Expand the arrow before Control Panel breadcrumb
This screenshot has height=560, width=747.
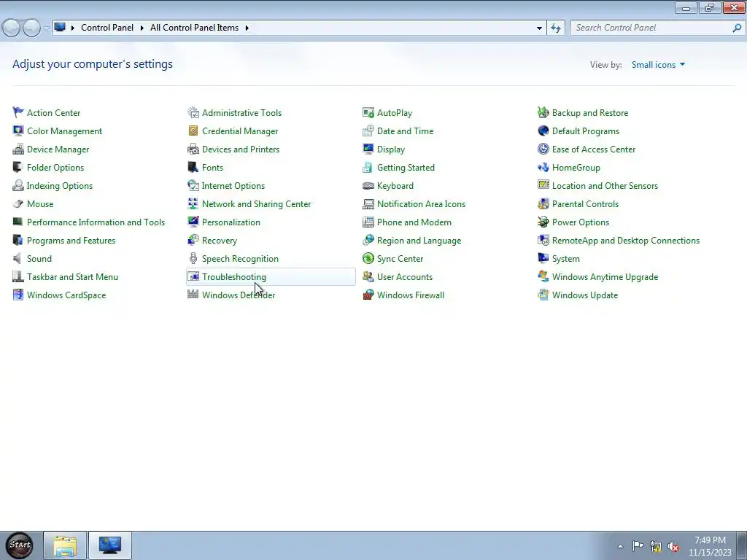(73, 28)
